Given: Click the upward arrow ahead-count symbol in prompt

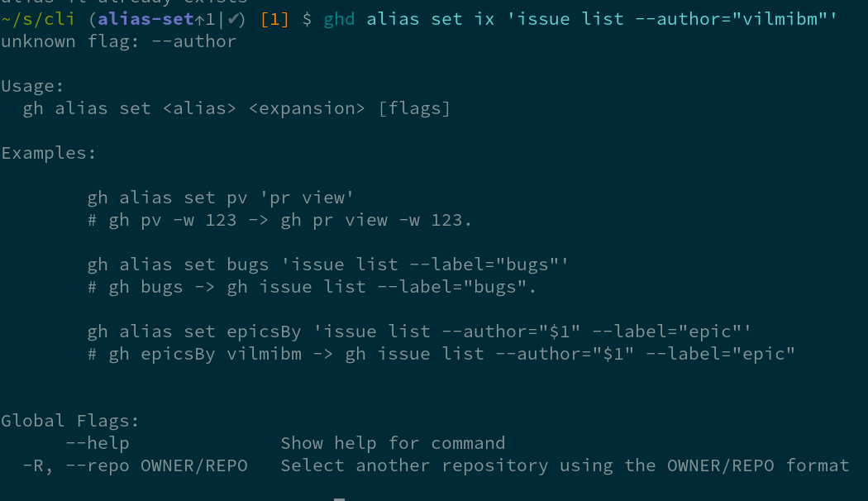Looking at the screenshot, I should coord(199,20).
